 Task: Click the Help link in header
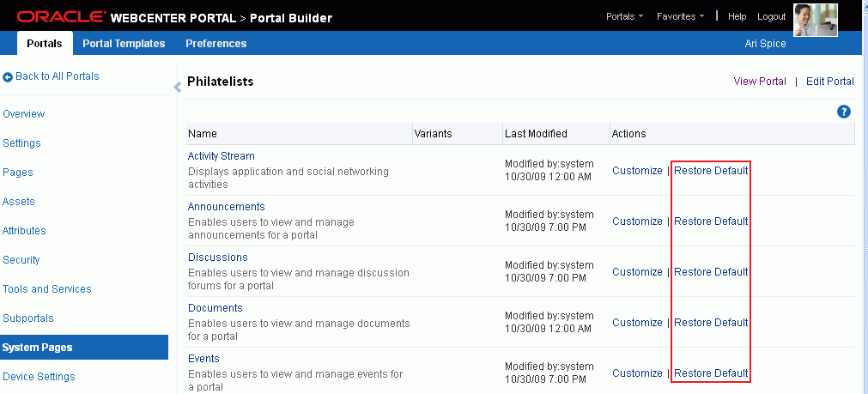pos(737,16)
